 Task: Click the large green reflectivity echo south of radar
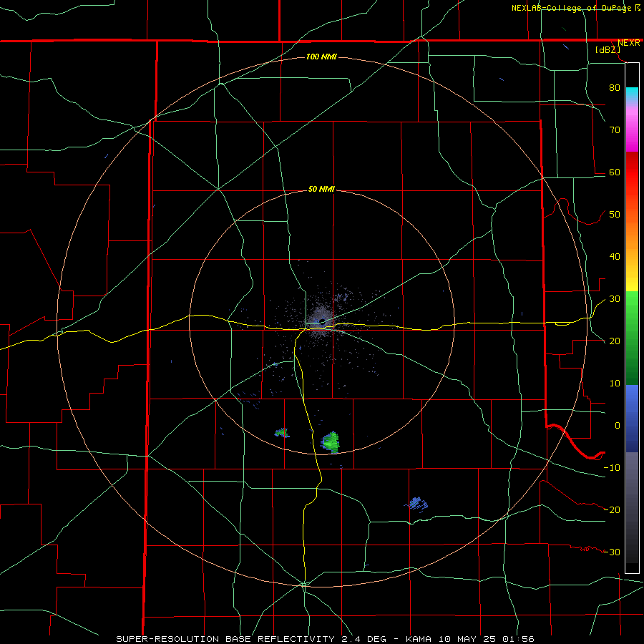pos(331,442)
